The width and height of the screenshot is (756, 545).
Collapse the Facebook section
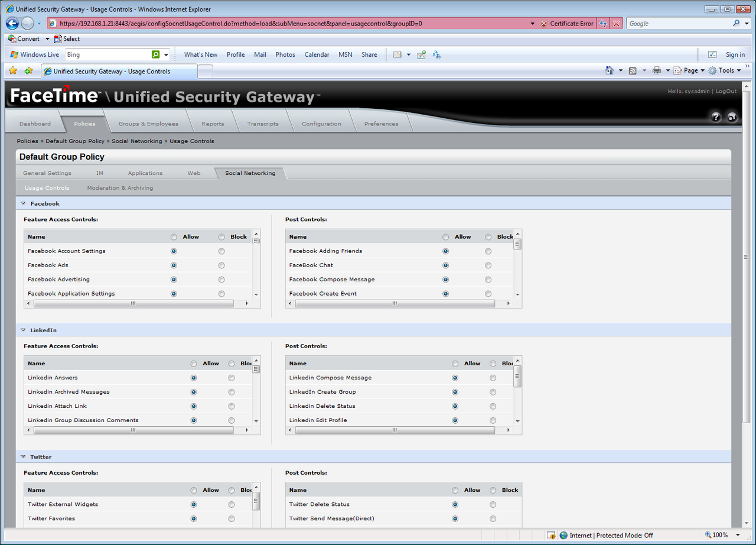tap(23, 203)
